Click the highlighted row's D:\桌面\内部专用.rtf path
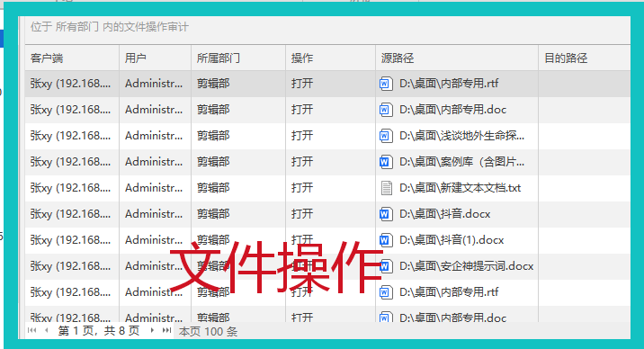The width and height of the screenshot is (644, 349). click(x=449, y=84)
